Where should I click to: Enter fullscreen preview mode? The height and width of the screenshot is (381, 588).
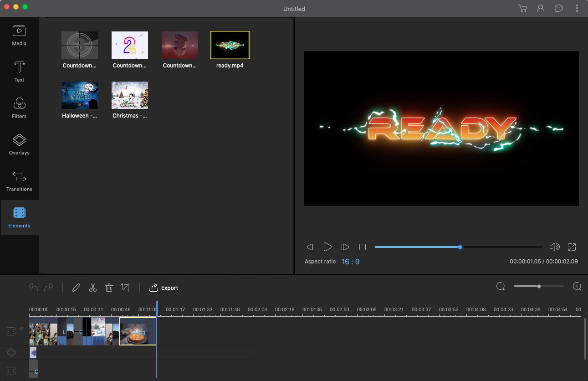572,247
